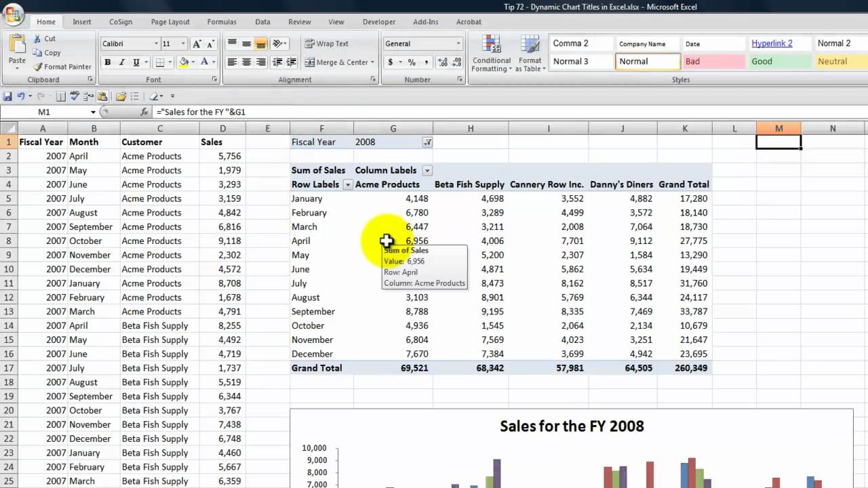Click the Open folder icon in quick toolbar

[x=121, y=96]
